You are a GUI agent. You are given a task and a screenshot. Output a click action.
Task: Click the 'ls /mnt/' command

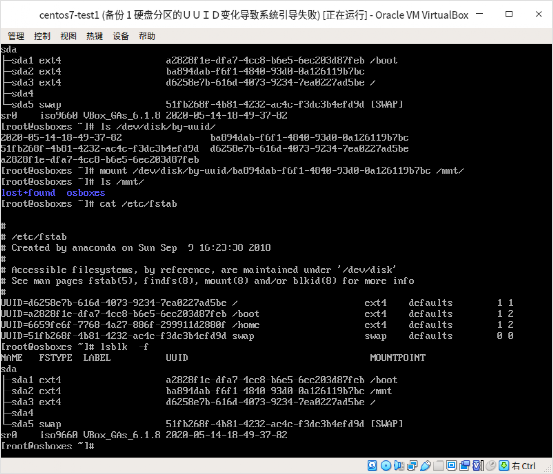coord(122,182)
